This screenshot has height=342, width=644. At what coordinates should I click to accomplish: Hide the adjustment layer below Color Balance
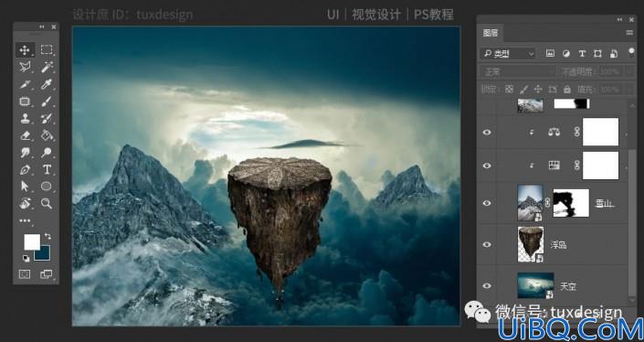coord(487,166)
